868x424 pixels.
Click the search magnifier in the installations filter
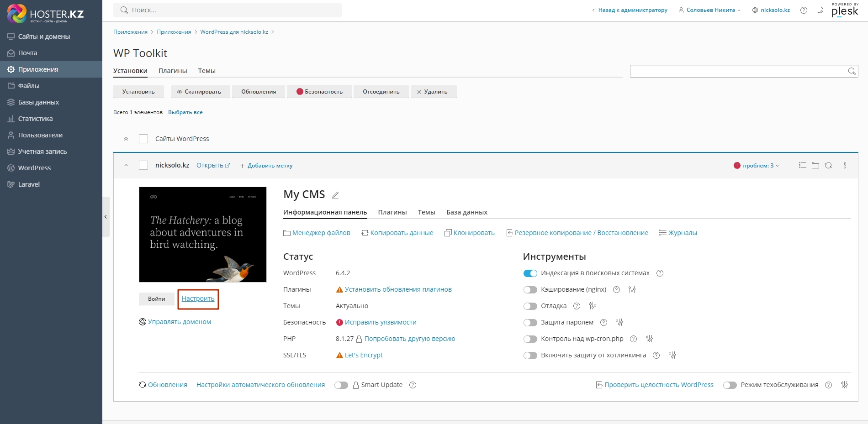coord(852,71)
